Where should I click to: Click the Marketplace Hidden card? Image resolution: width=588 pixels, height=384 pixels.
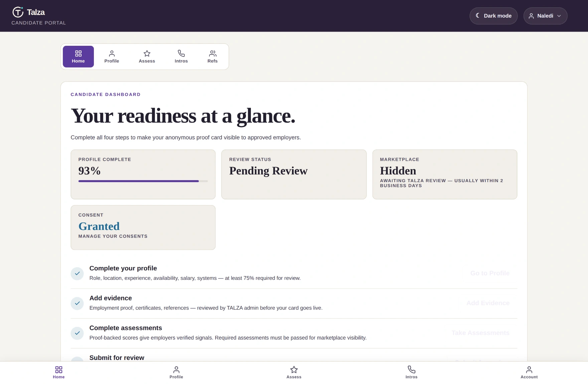(445, 174)
